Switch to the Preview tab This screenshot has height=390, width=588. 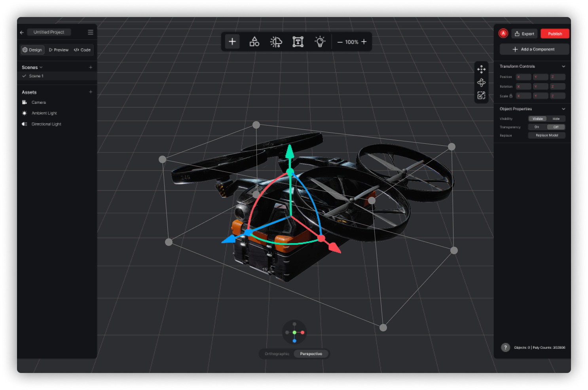[x=59, y=49]
